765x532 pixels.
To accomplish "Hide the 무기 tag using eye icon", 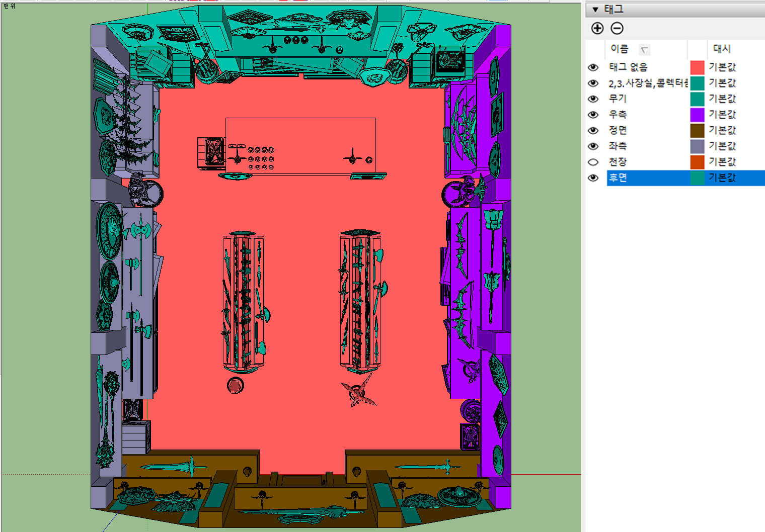I will pyautogui.click(x=593, y=99).
